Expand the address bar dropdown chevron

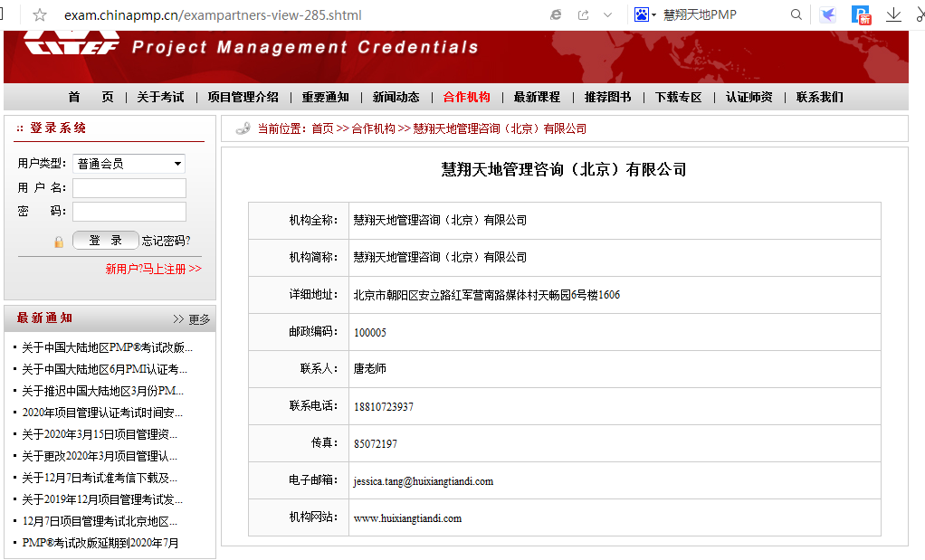coord(608,15)
